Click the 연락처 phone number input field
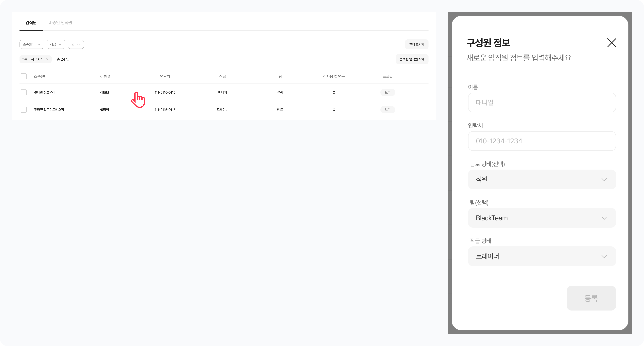644x346 pixels. [x=542, y=141]
